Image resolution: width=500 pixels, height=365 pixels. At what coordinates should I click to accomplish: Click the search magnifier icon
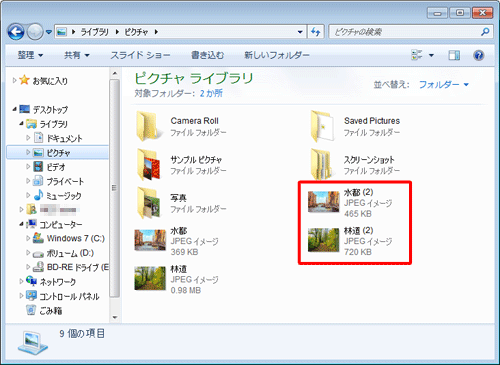[485, 32]
